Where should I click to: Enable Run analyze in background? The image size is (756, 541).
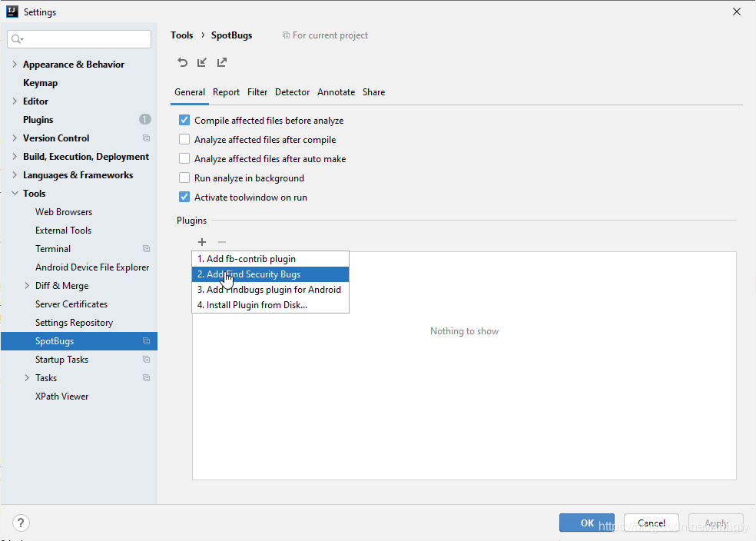pos(184,178)
